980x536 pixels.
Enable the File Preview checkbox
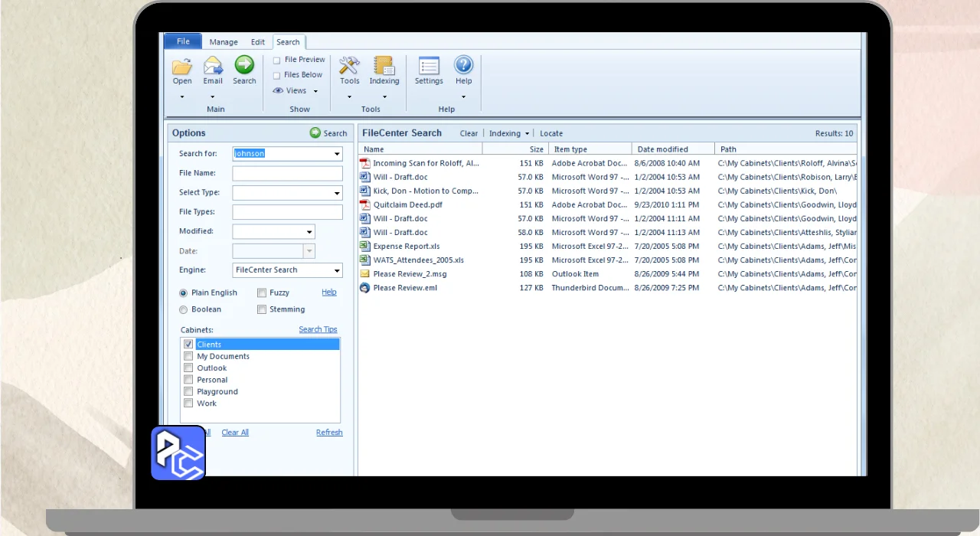pyautogui.click(x=277, y=60)
